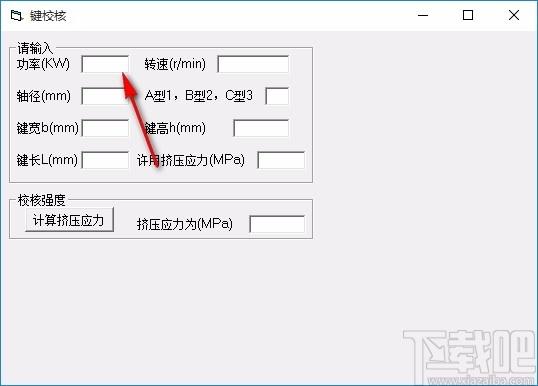Select the 许用挤压应力(MPa) input field
Image resolution: width=538 pixels, height=386 pixels.
tap(281, 160)
